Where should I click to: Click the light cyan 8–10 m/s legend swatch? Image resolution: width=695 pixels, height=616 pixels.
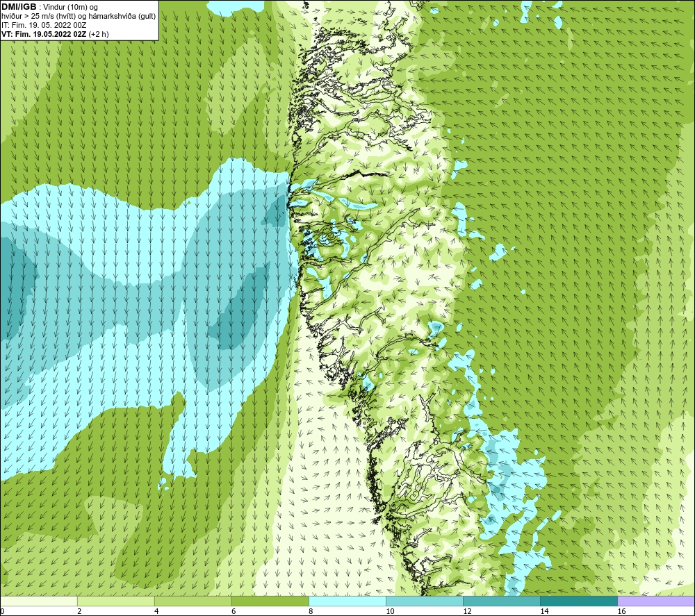point(347,601)
